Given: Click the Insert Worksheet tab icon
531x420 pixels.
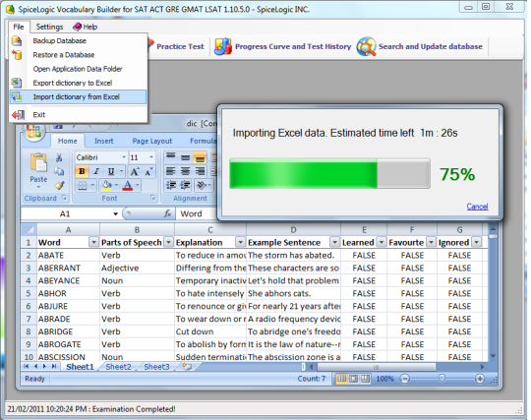Looking at the screenshot, I should tap(187, 367).
